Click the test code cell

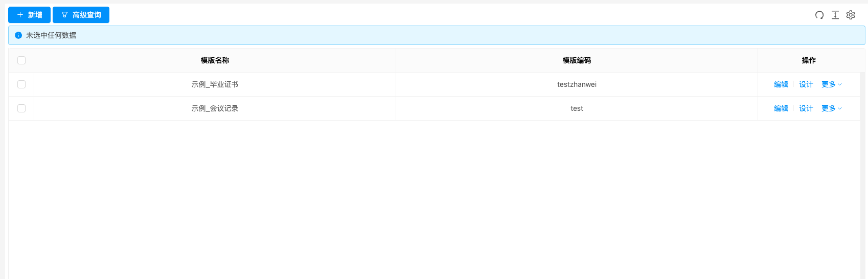coord(577,108)
